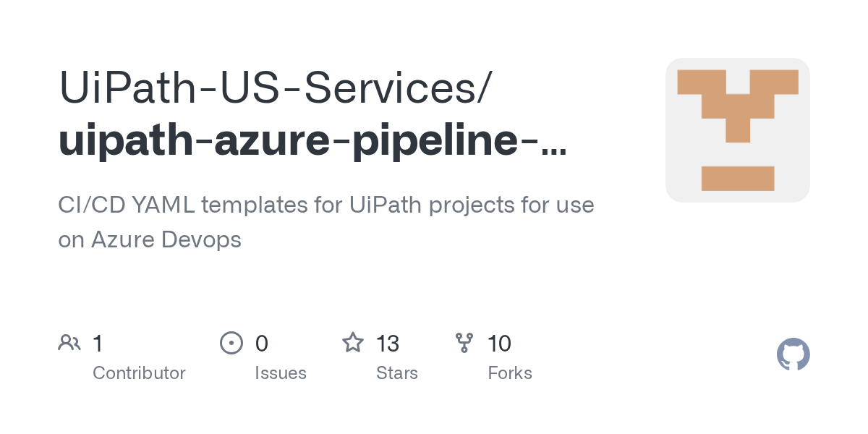This screenshot has width=868, height=434.
Task: Click the forks count number 10
Action: pyautogui.click(x=499, y=343)
